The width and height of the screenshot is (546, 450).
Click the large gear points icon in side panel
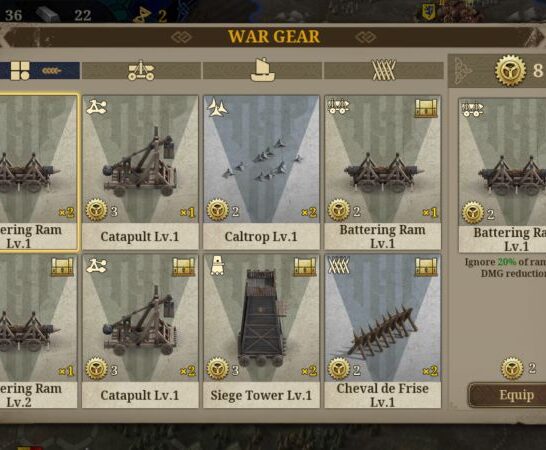tap(510, 70)
